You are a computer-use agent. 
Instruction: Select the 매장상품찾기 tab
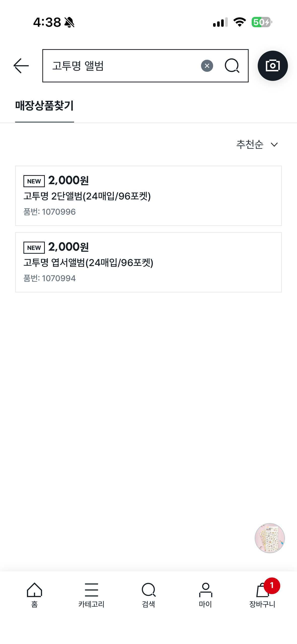coord(44,106)
